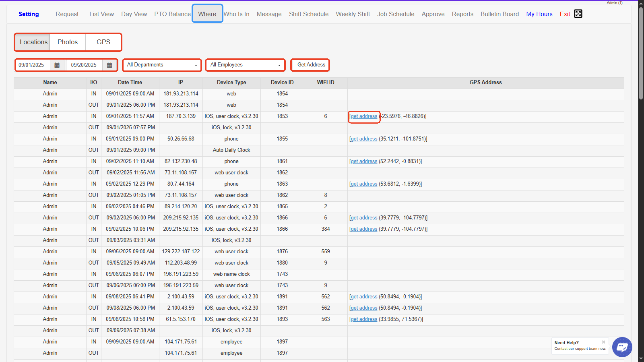Click get address link for -23.5976, -46.8826
Viewport: 644px width, 362px height.
364,116
